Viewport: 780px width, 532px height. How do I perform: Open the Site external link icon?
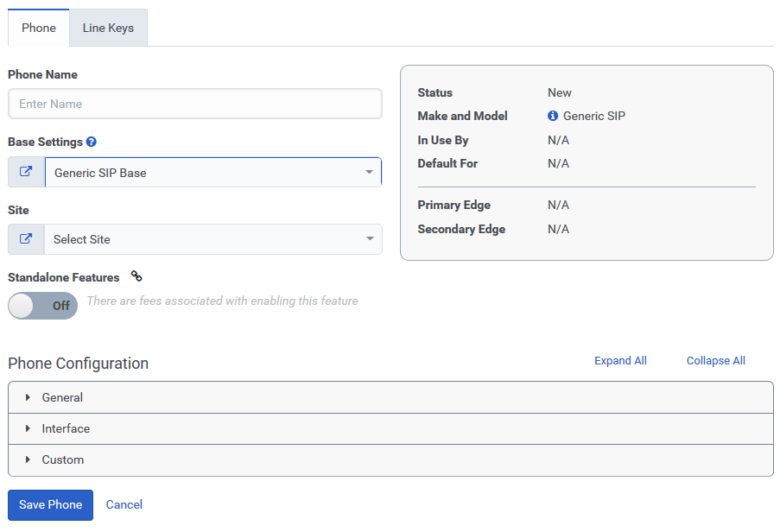(26, 239)
